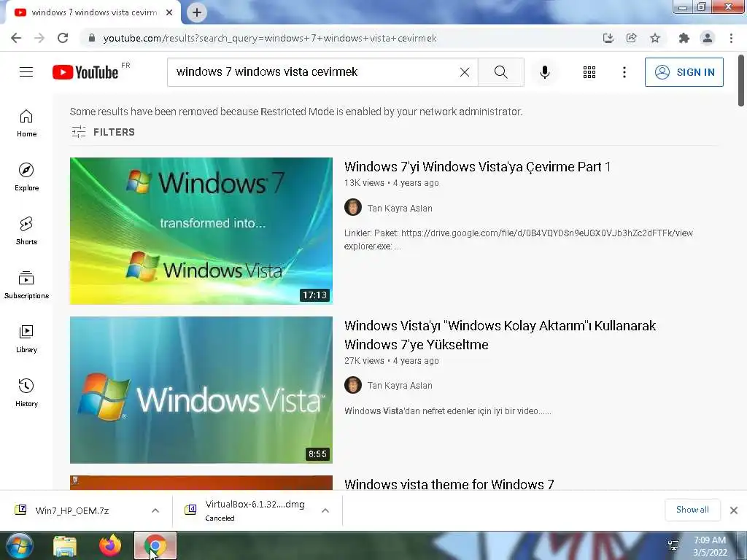Expand the FILTERS options
Image resolution: width=747 pixels, height=560 pixels.
click(x=103, y=132)
